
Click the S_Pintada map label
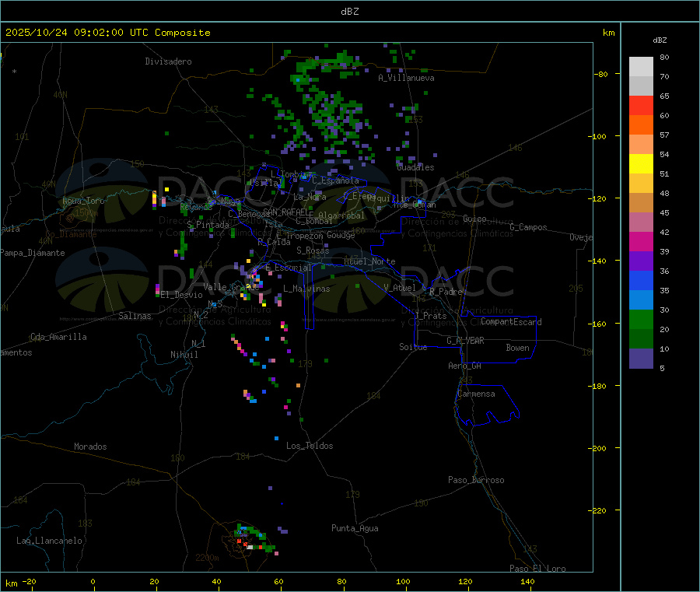click(208, 225)
